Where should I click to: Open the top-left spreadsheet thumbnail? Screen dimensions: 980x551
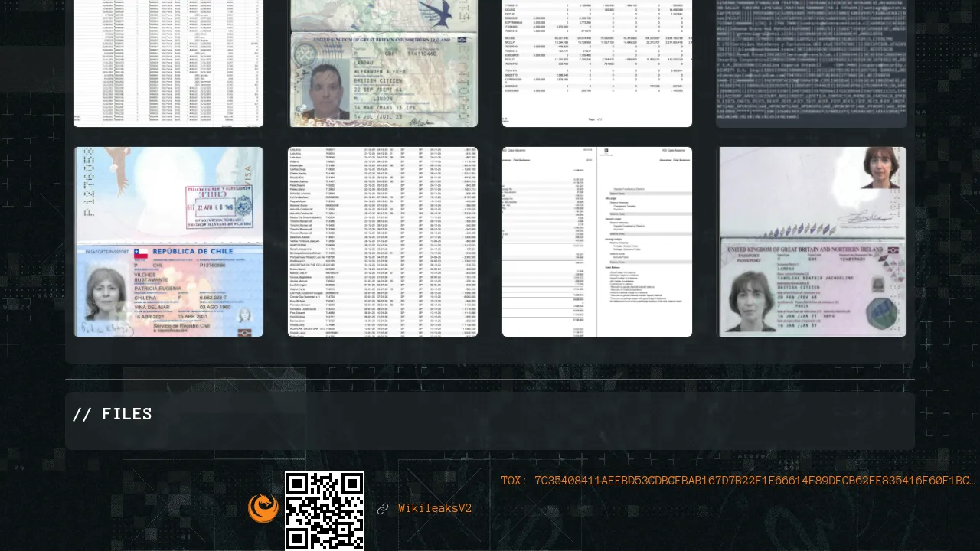pos(168,64)
